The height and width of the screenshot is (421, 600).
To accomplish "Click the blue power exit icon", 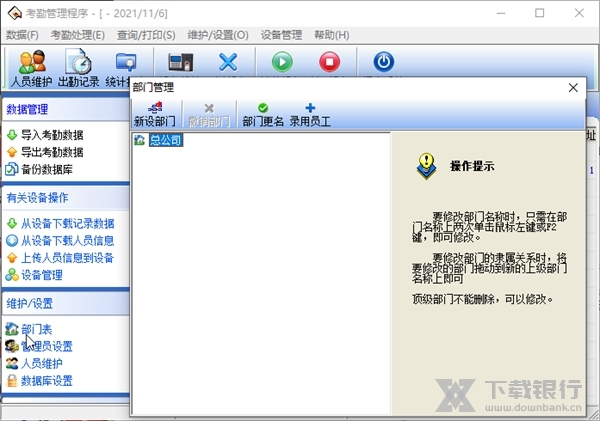I will tap(384, 62).
